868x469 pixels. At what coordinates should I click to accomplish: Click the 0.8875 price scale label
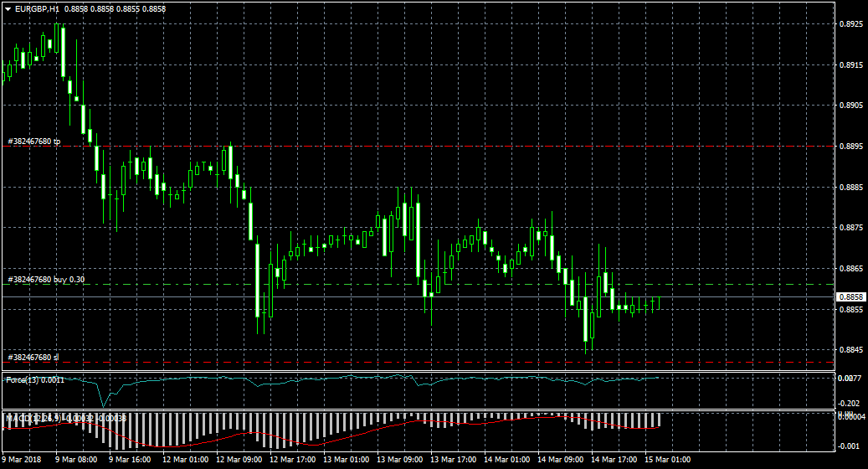coord(850,228)
